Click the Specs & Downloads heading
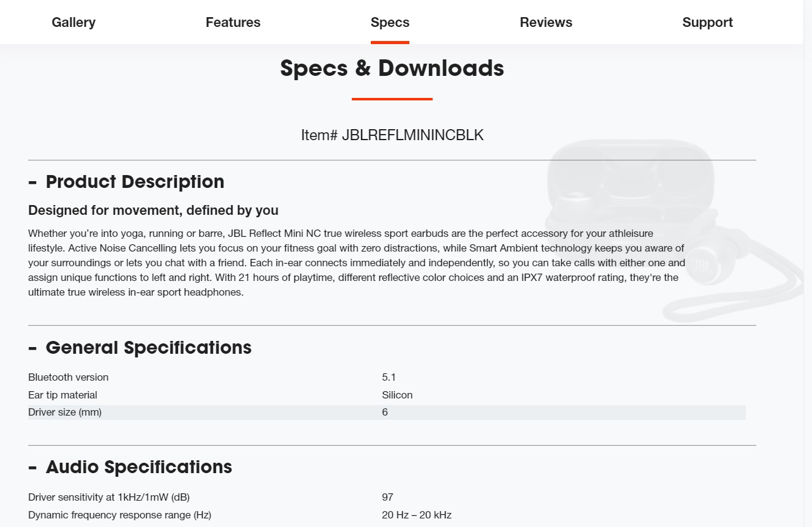This screenshot has width=812, height=527. pyautogui.click(x=392, y=68)
